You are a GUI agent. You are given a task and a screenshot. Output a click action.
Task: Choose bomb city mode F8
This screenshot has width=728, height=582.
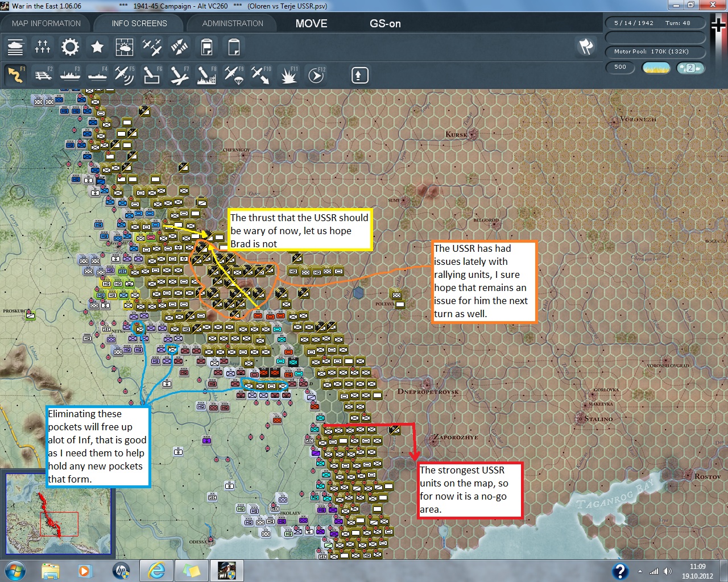pos(206,75)
